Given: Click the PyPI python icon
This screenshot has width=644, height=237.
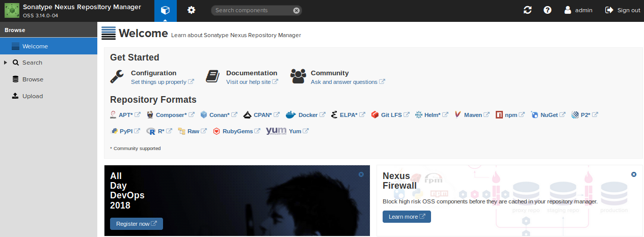Looking at the screenshot, I should click(x=114, y=131).
